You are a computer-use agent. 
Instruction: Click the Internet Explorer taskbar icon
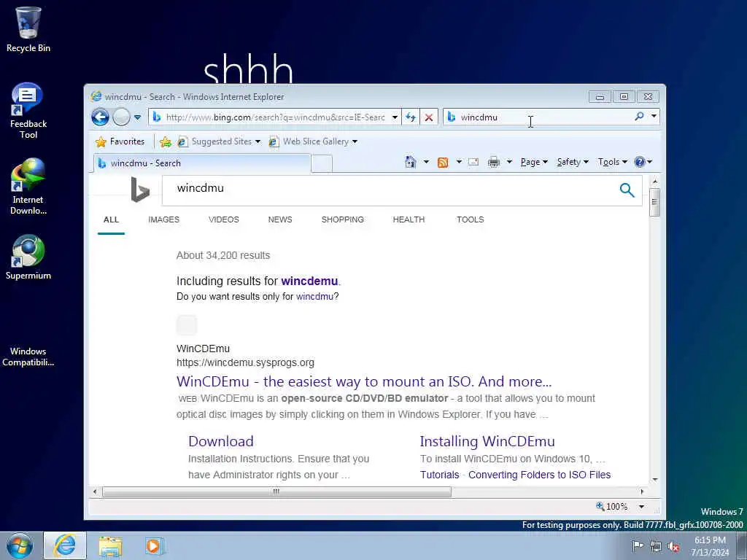(x=65, y=545)
